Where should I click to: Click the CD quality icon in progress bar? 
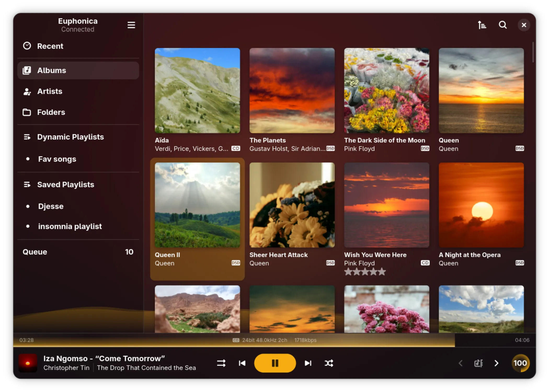pos(236,340)
